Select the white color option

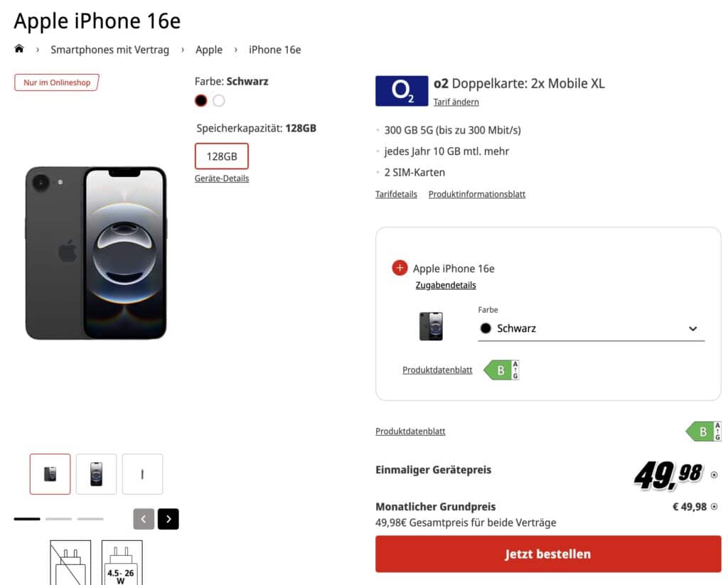pyautogui.click(x=219, y=101)
